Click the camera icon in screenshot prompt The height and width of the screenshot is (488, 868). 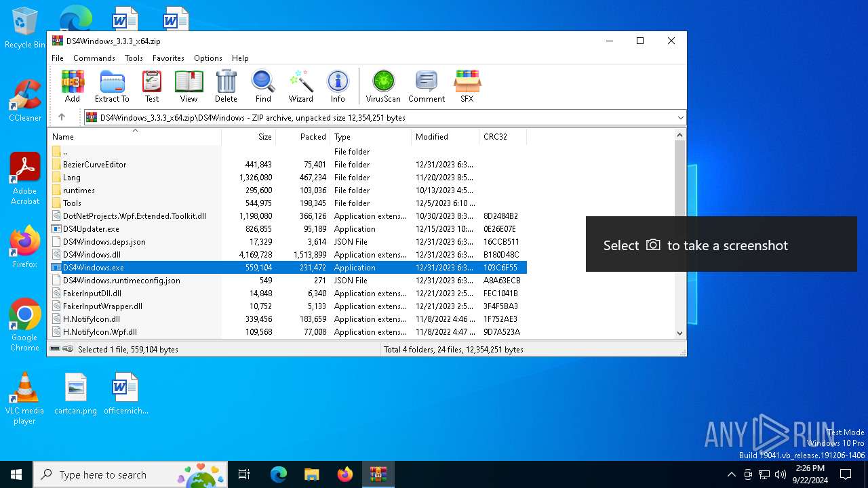[653, 245]
